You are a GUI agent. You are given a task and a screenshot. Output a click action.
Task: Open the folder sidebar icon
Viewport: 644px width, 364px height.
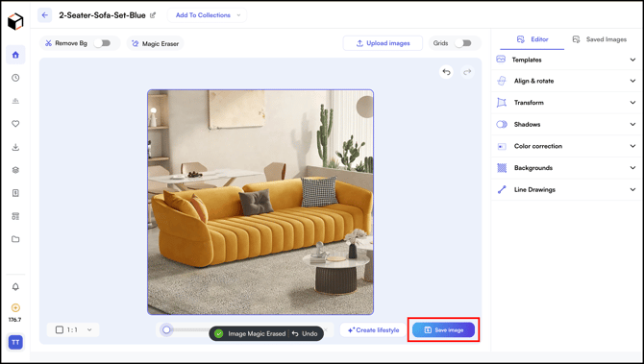(x=15, y=239)
